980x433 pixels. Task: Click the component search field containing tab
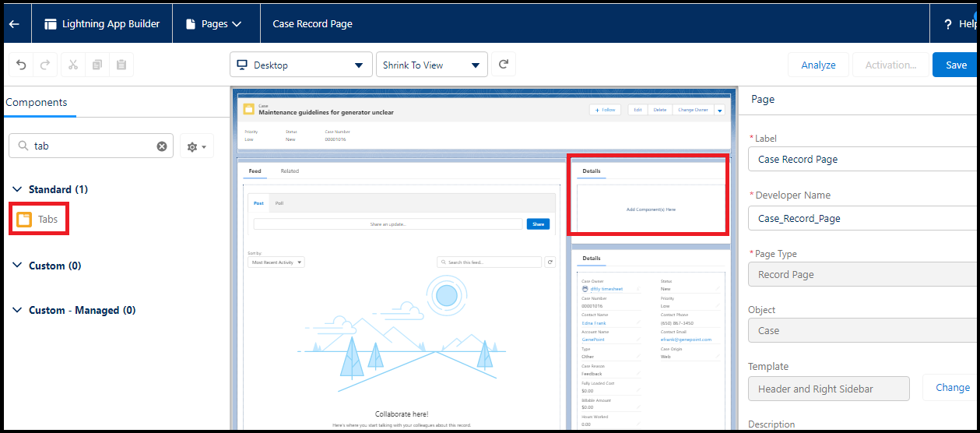click(x=91, y=146)
